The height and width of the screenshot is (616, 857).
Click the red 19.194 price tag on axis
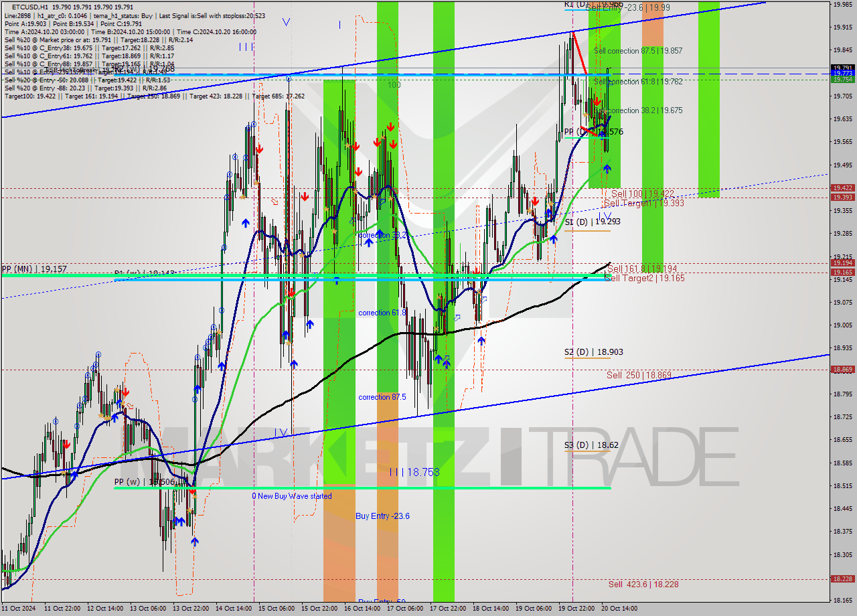point(842,263)
